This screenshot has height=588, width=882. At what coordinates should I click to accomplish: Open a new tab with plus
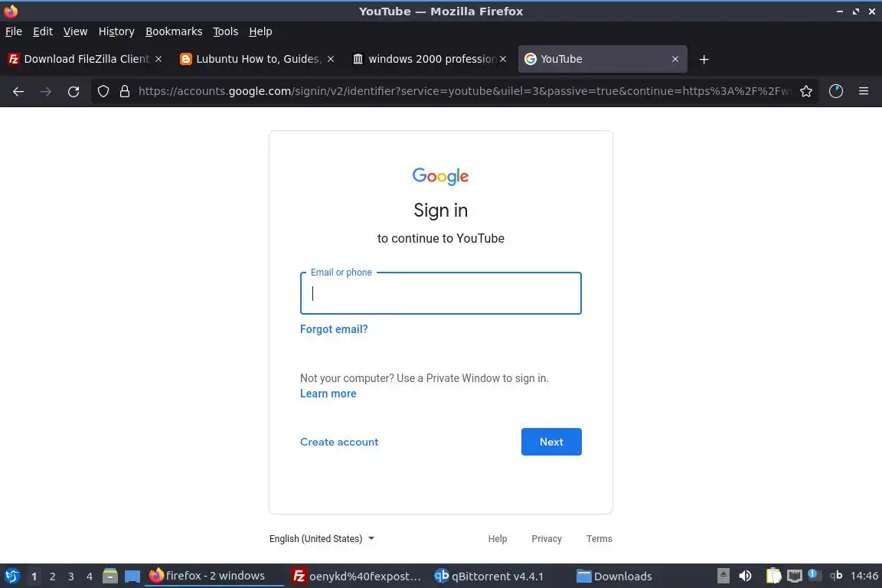click(x=704, y=59)
